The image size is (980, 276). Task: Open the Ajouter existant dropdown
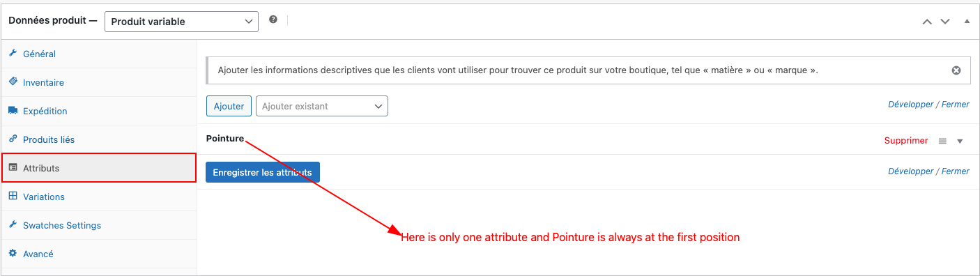[x=322, y=106]
